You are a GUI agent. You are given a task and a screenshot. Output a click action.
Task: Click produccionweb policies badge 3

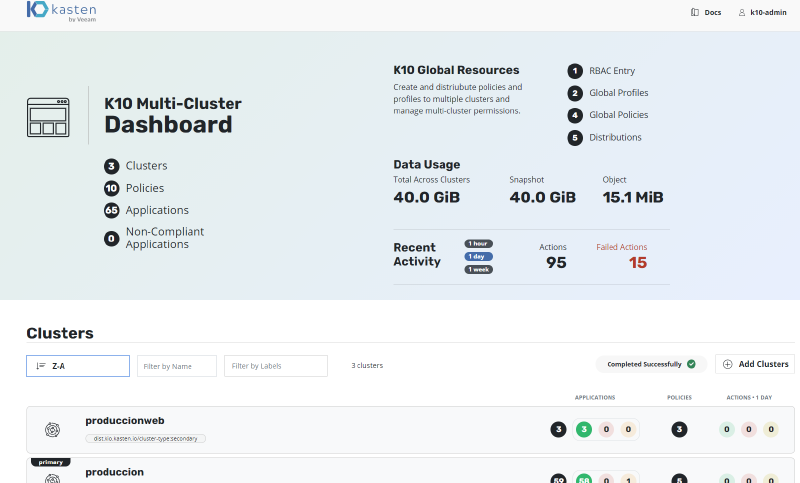679,429
